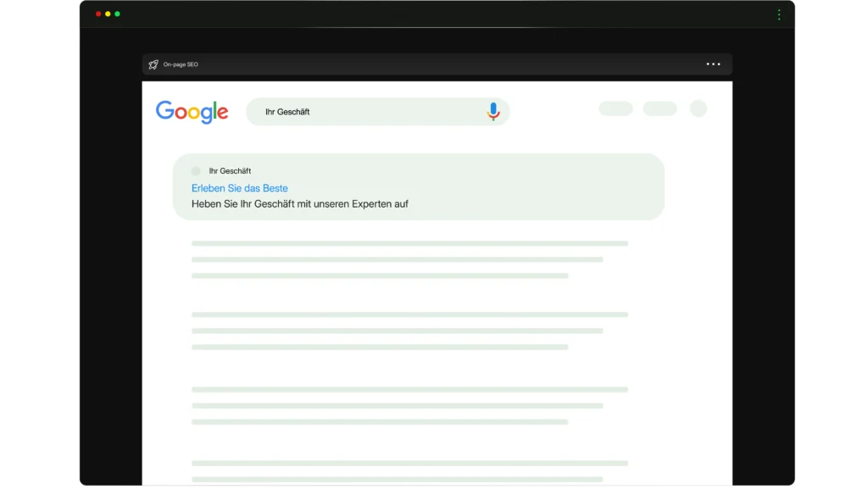
Task: Click the vertical dots in the dark titlebar
Action: click(x=779, y=14)
